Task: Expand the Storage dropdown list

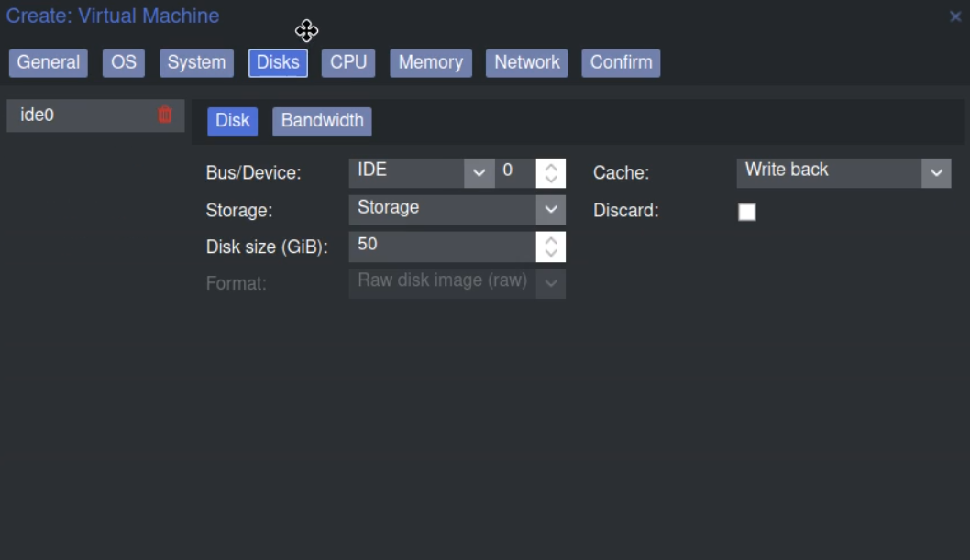Action: pyautogui.click(x=550, y=209)
